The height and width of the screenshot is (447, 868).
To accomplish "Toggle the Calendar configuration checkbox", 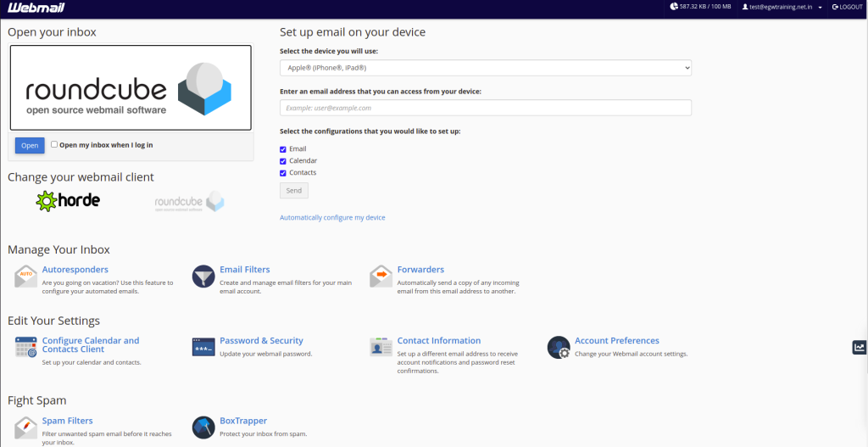I will pos(283,161).
